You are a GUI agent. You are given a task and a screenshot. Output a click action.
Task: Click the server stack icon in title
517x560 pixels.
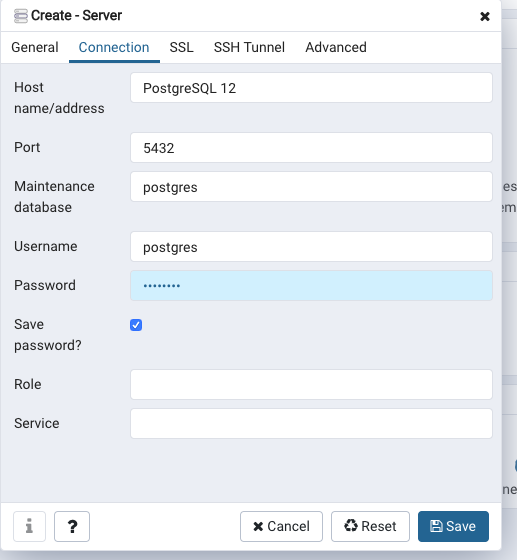coord(21,16)
